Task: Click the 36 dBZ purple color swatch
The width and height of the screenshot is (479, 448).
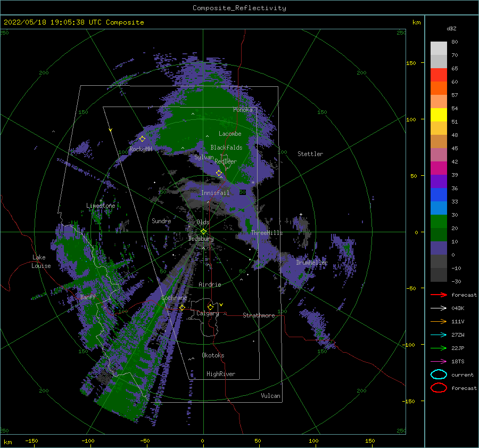Action: pyautogui.click(x=439, y=181)
